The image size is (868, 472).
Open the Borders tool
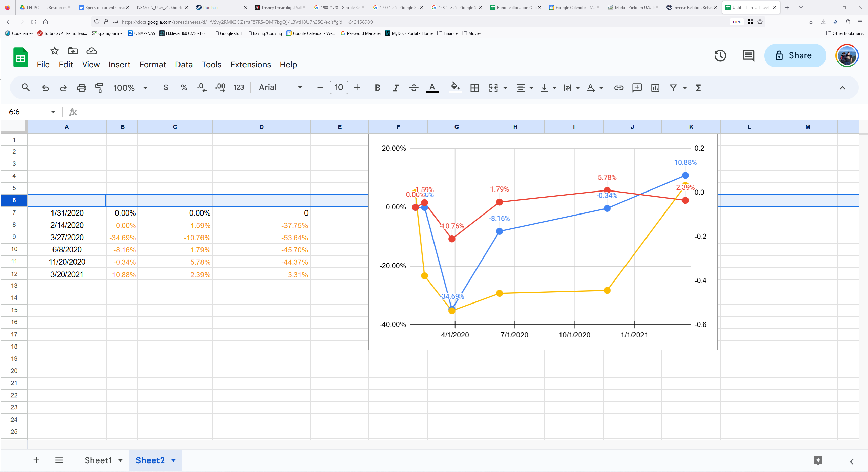[474, 88]
